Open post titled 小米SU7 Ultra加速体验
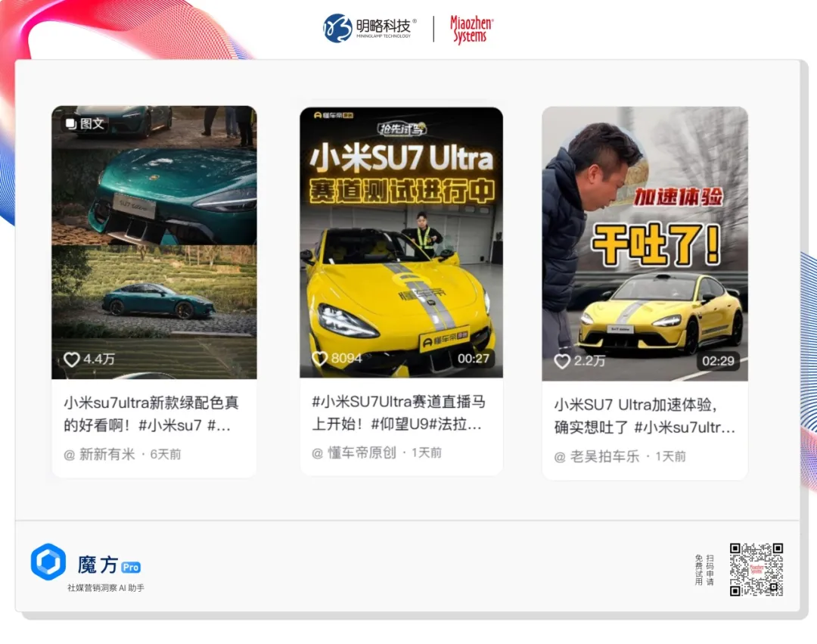The image size is (817, 644). tap(645, 415)
